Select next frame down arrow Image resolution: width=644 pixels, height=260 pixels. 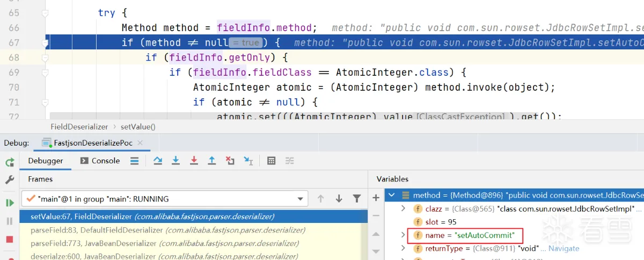click(339, 199)
